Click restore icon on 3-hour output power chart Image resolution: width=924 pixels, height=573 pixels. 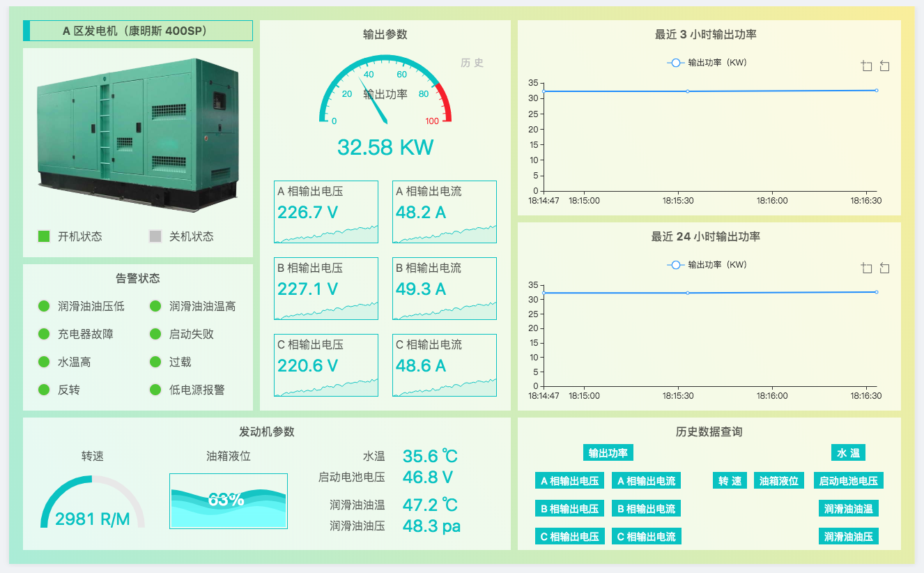point(884,66)
